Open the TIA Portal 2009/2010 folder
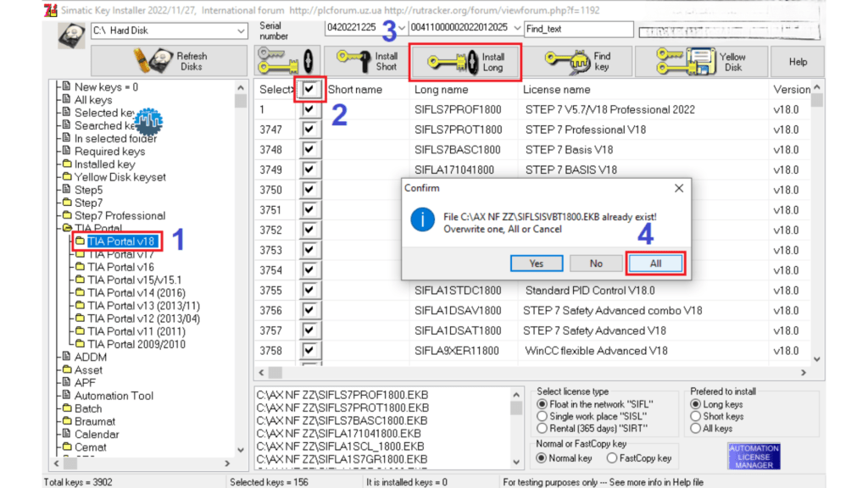868x488 pixels. 136,344
